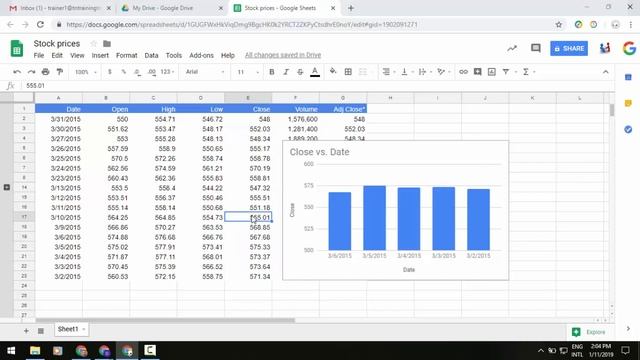
Task: Expand hidden rows with the plus button
Action: click(7, 187)
